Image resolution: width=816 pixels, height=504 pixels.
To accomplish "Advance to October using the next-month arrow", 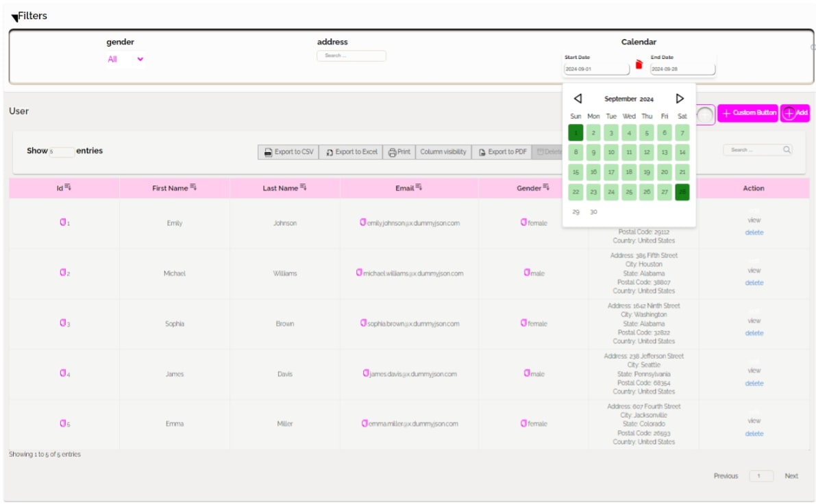I will coord(679,99).
